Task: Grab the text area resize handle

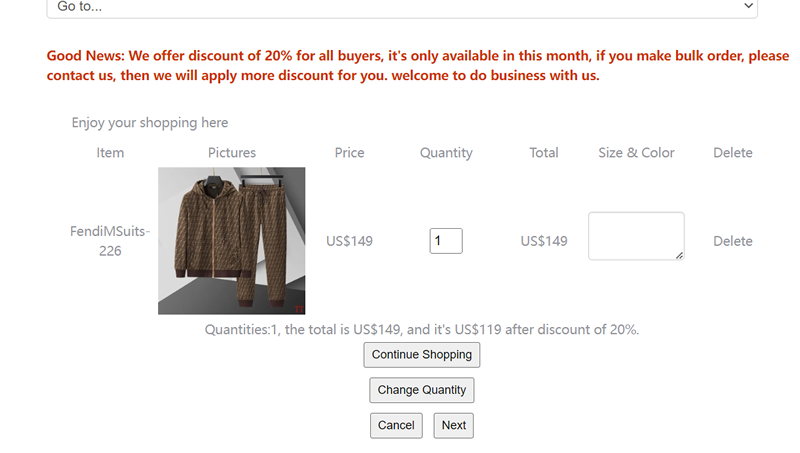Action: coord(679,256)
